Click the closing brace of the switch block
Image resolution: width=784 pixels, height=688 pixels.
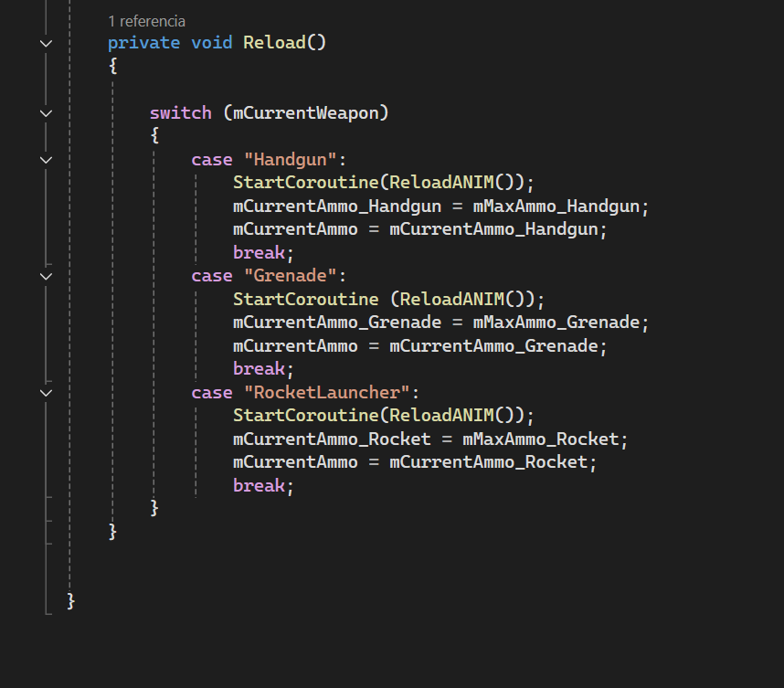pos(154,508)
